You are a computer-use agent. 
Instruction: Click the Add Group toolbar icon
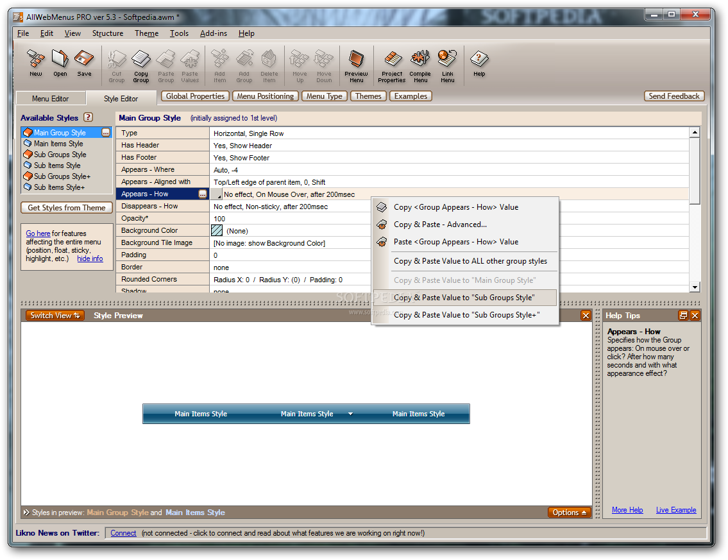click(244, 67)
